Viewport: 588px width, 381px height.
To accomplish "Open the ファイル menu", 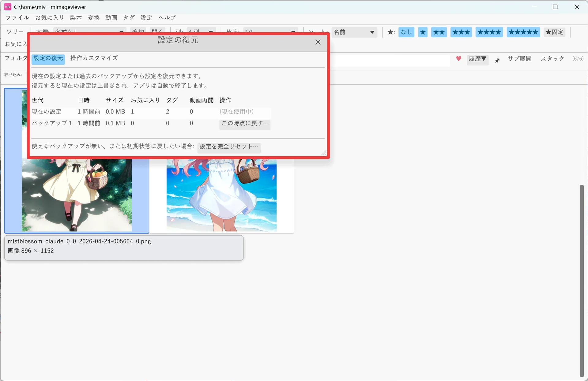I will pyautogui.click(x=17, y=18).
